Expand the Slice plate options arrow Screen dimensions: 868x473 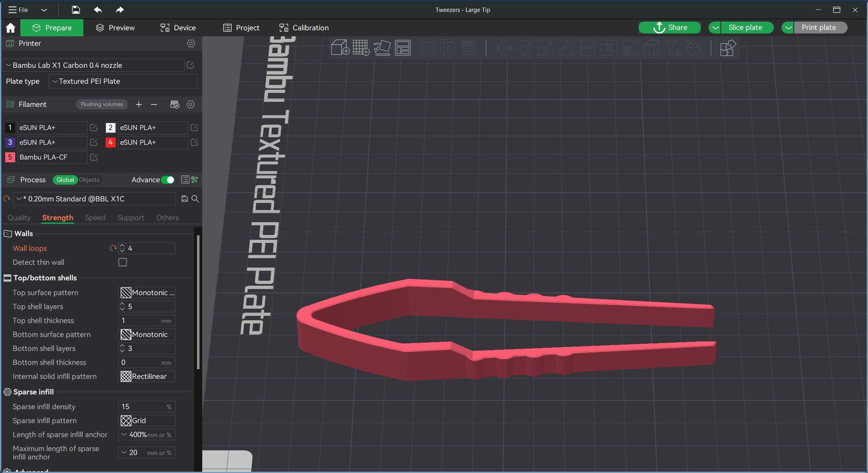point(715,28)
